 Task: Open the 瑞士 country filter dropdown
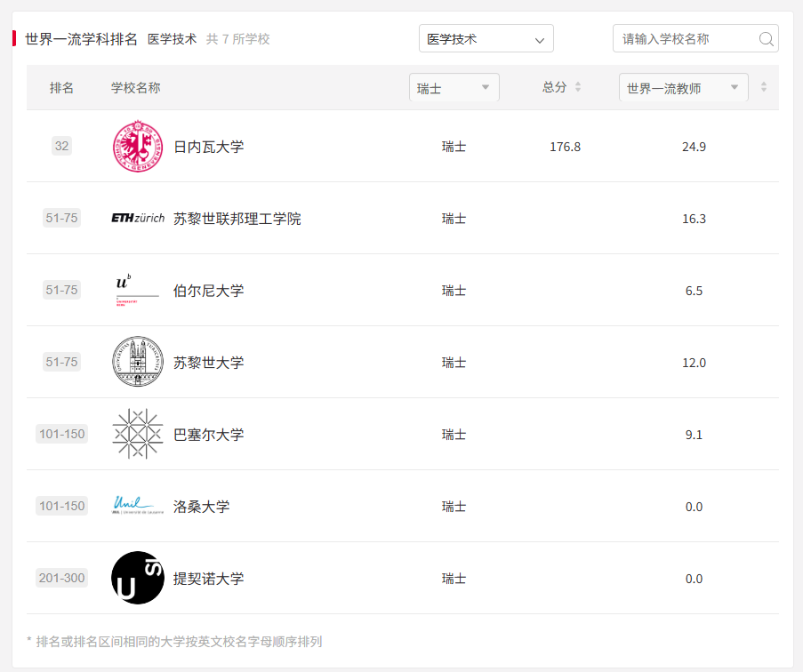pyautogui.click(x=454, y=87)
